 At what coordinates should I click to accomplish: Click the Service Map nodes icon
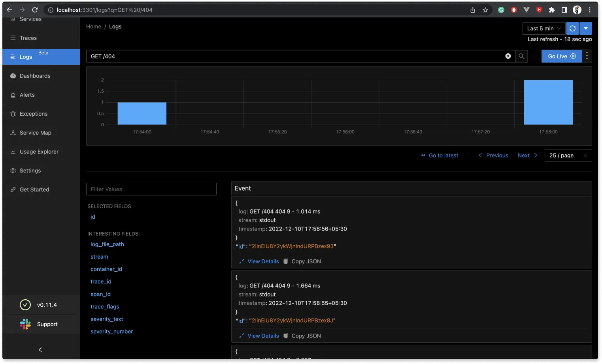pyautogui.click(x=13, y=133)
